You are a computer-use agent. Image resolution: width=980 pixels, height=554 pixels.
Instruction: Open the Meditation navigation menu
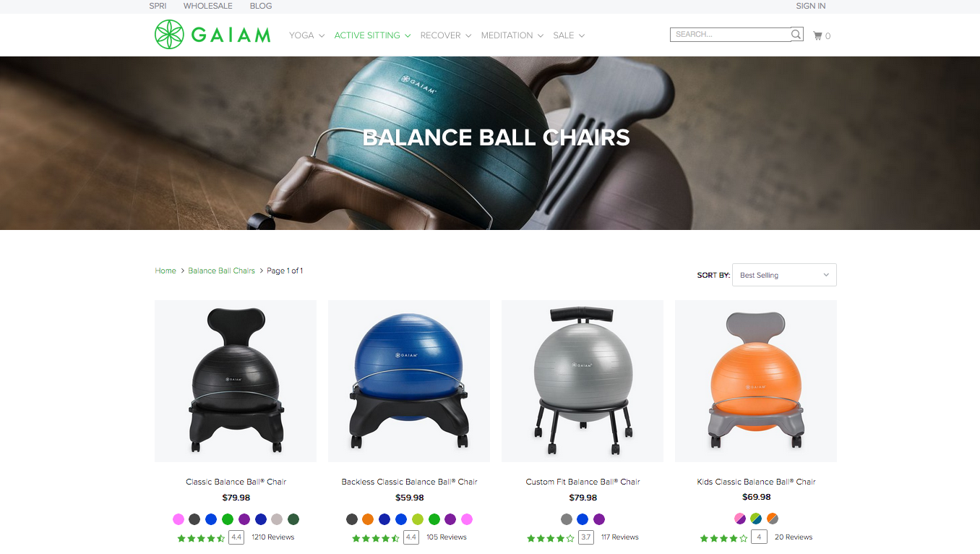[x=512, y=35]
